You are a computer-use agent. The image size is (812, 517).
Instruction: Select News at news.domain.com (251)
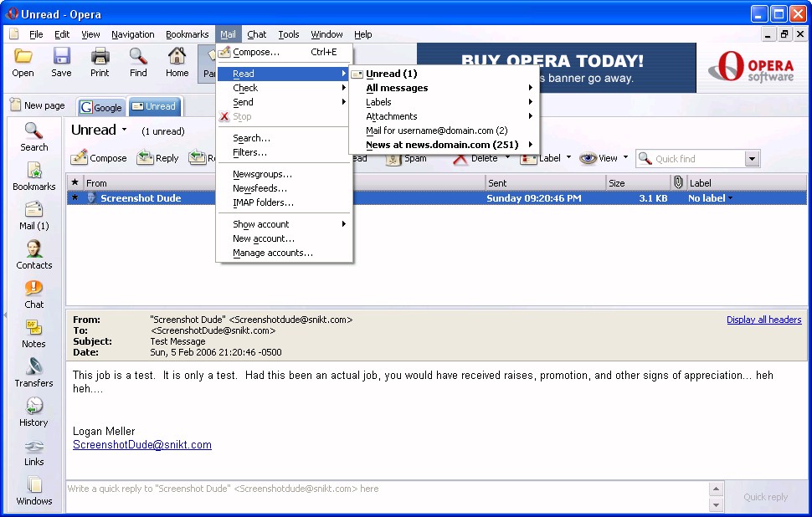click(445, 145)
